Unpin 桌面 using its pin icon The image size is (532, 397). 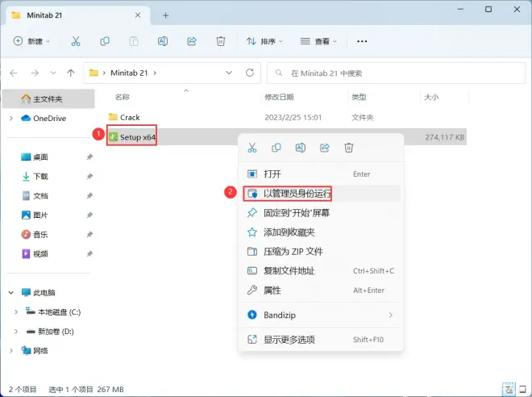pos(89,157)
